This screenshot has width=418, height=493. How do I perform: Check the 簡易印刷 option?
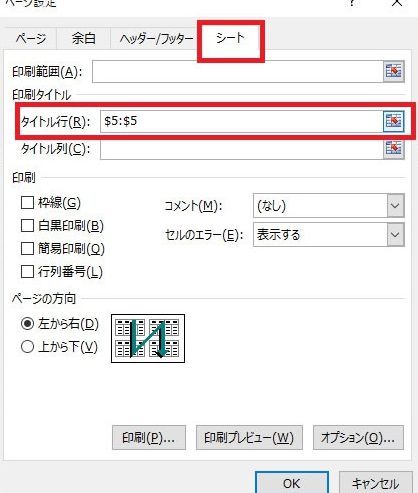[x=27, y=249]
